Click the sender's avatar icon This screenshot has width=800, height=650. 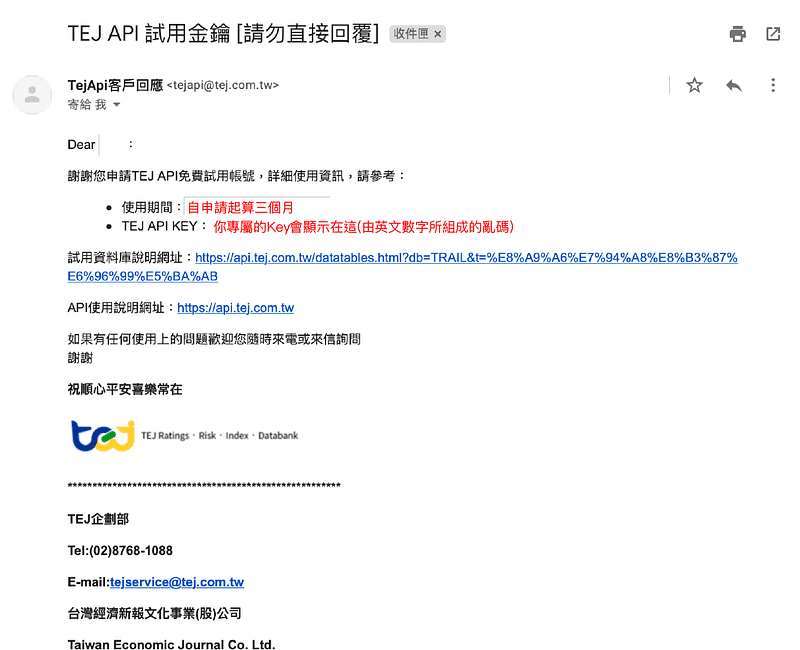click(32, 95)
